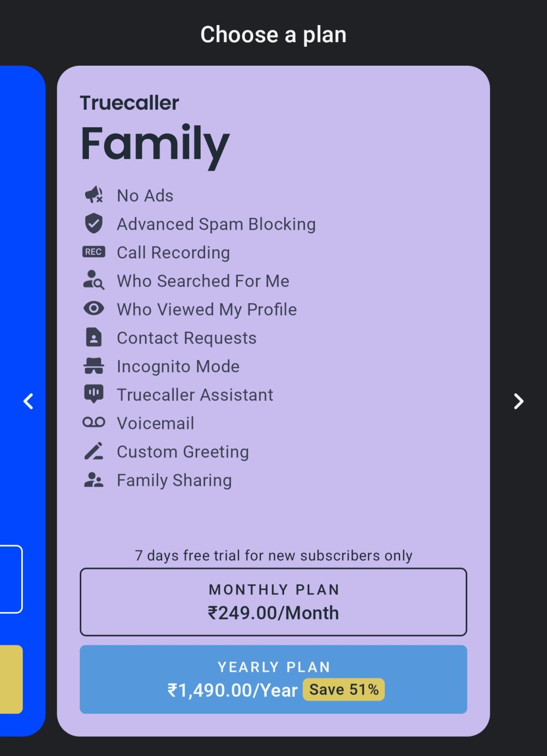
Task: Tap the Advanced Spam Blocking shield icon
Action: pos(94,223)
